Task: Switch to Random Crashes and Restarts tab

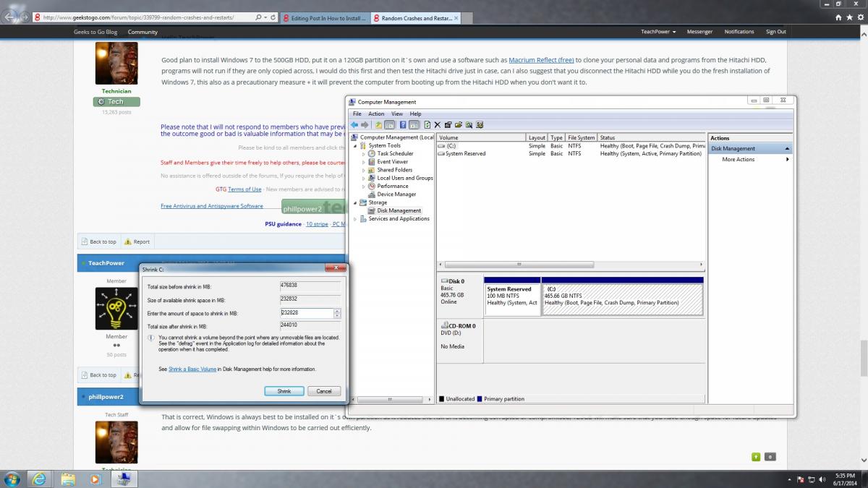Action: pyautogui.click(x=415, y=18)
